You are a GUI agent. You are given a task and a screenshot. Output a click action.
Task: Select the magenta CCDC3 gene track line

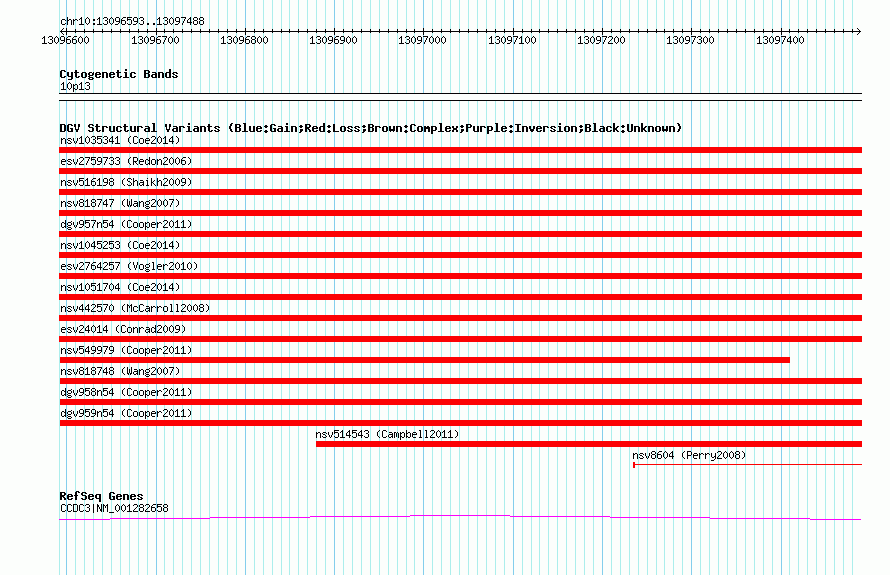[x=460, y=517]
